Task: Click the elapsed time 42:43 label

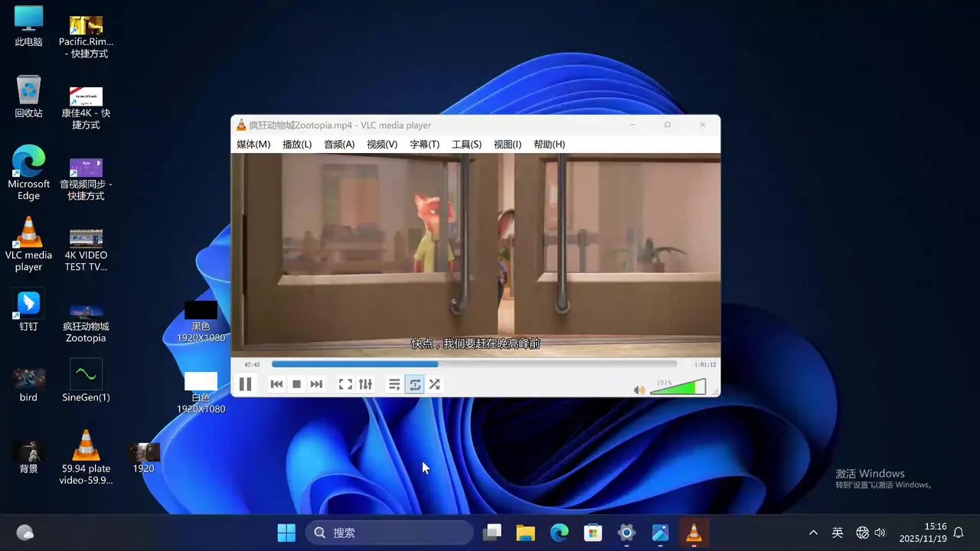Action: point(252,364)
